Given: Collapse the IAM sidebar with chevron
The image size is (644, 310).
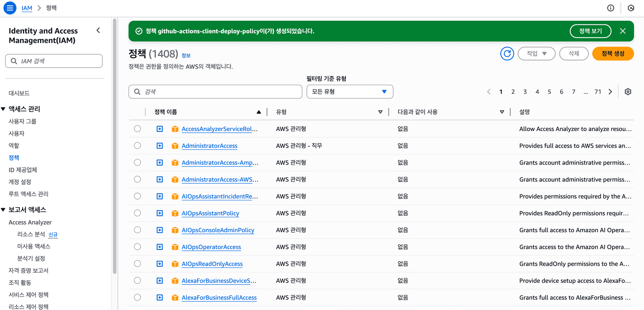Looking at the screenshot, I should point(98,30).
